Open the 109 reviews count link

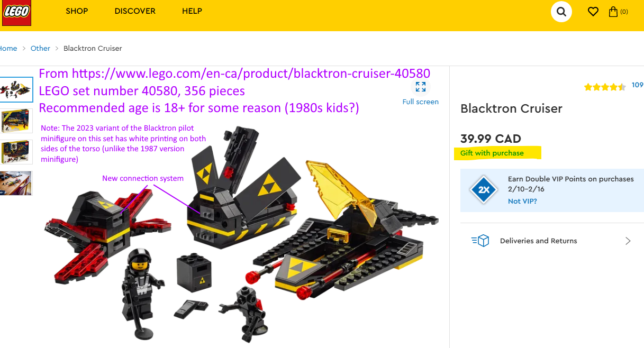(638, 85)
